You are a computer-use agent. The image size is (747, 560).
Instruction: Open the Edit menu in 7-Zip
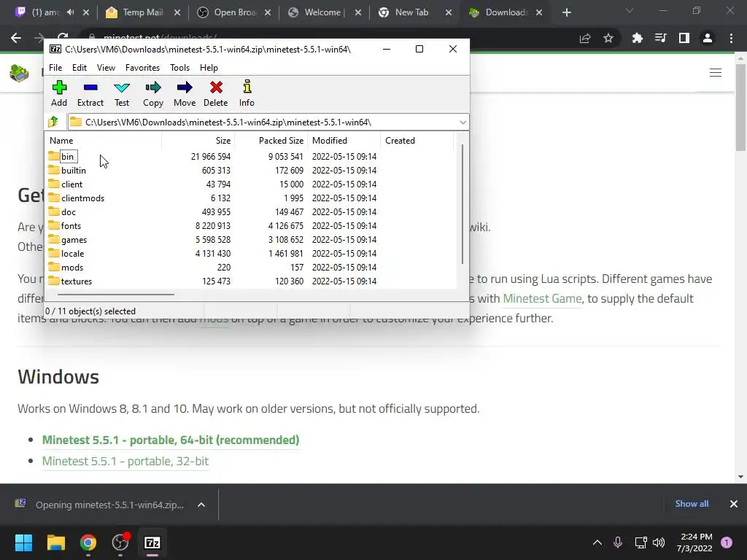pos(80,68)
